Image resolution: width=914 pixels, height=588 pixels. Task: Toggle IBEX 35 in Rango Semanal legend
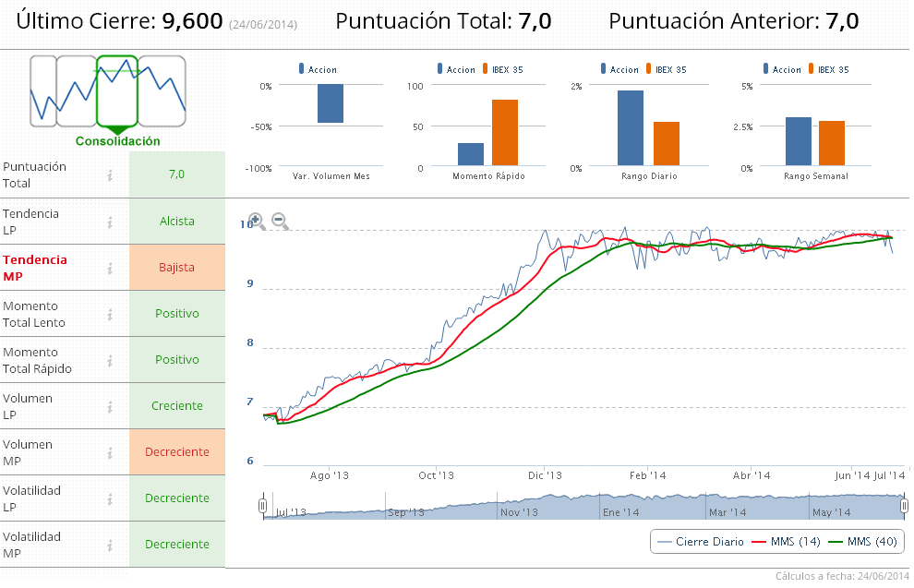click(828, 69)
